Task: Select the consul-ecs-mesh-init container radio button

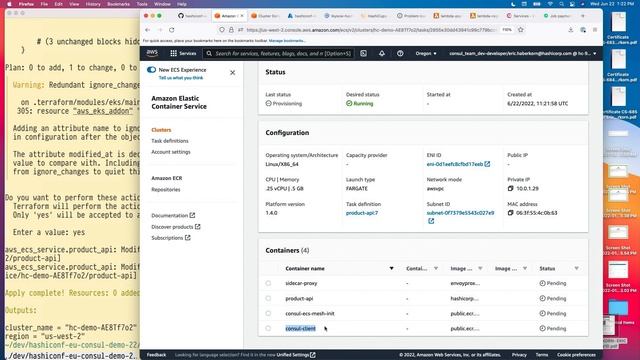Action: point(268,313)
